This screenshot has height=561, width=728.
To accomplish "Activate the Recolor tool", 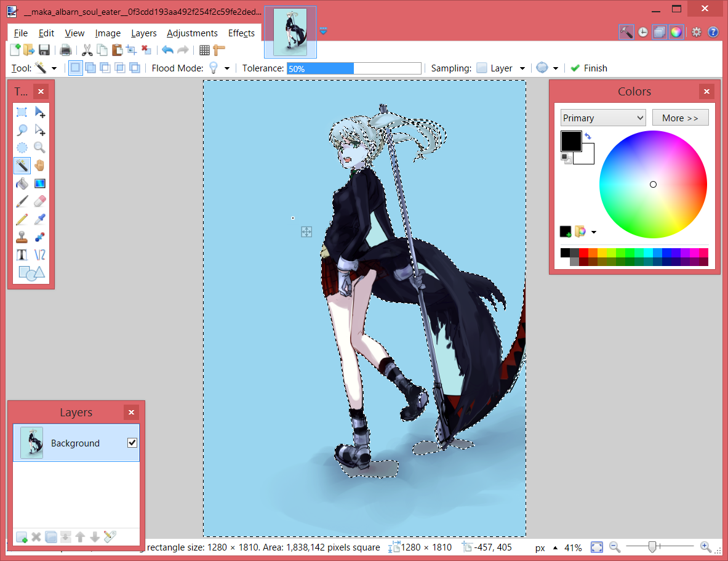I will click(x=40, y=237).
